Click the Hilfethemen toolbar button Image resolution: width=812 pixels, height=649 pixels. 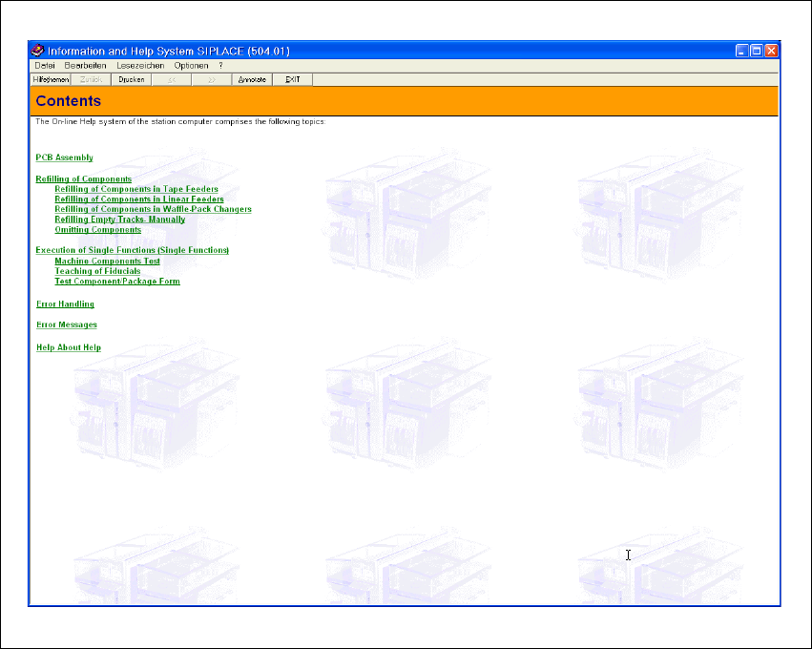coord(51,79)
